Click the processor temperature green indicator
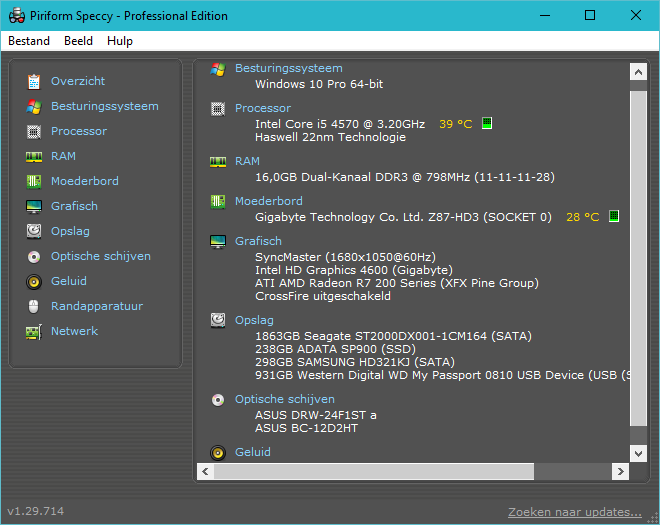 click(x=487, y=124)
